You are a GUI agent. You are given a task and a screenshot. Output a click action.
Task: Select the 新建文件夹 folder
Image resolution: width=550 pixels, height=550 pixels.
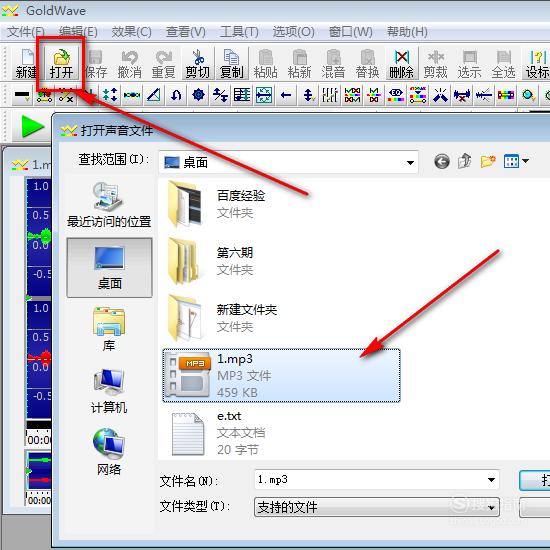tap(222, 318)
